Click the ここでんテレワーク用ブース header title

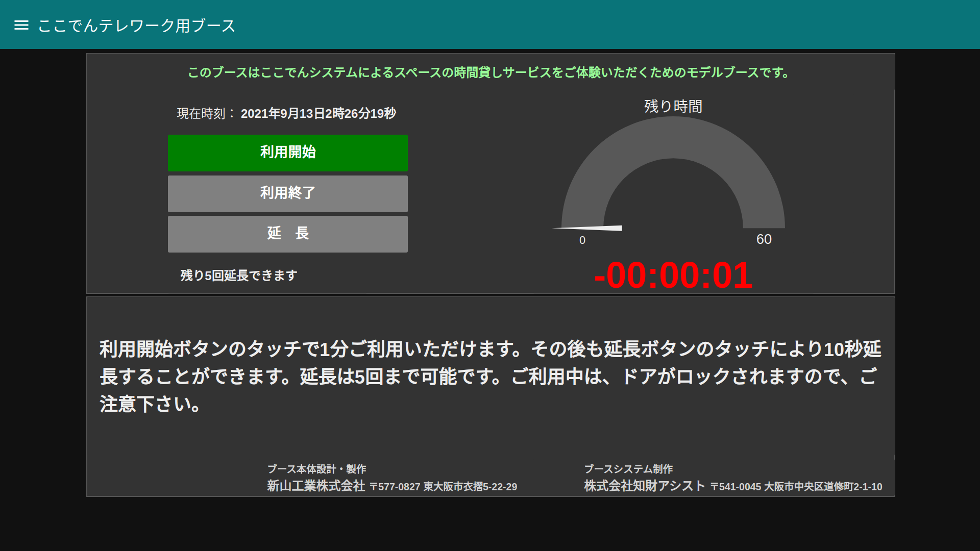pos(136,26)
